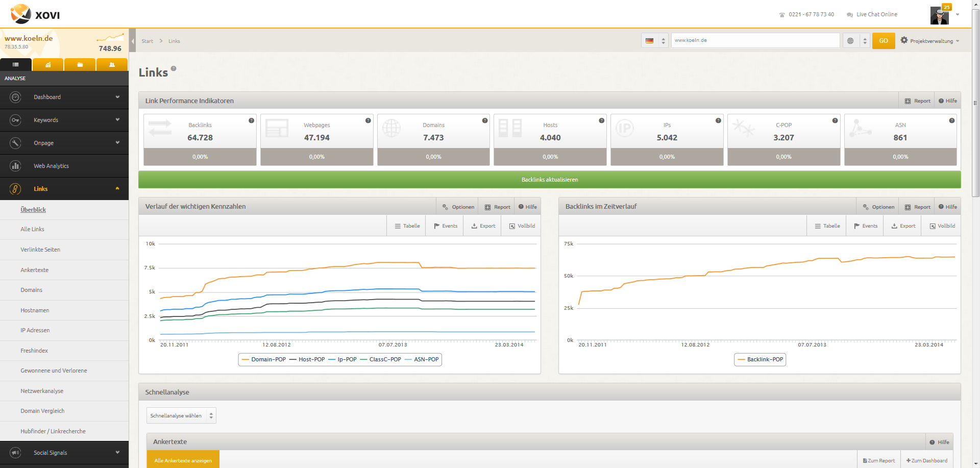Open the globe search type dropdown
The width and height of the screenshot is (980, 468).
(x=856, y=41)
